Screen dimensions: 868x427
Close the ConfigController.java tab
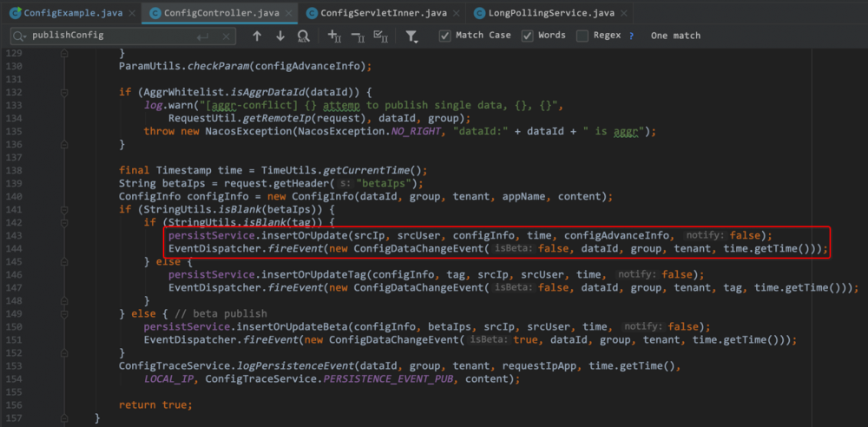click(x=290, y=13)
